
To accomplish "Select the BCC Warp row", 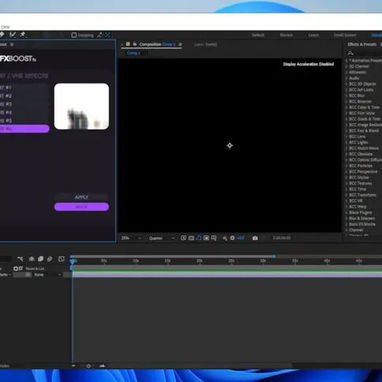I will (363, 207).
